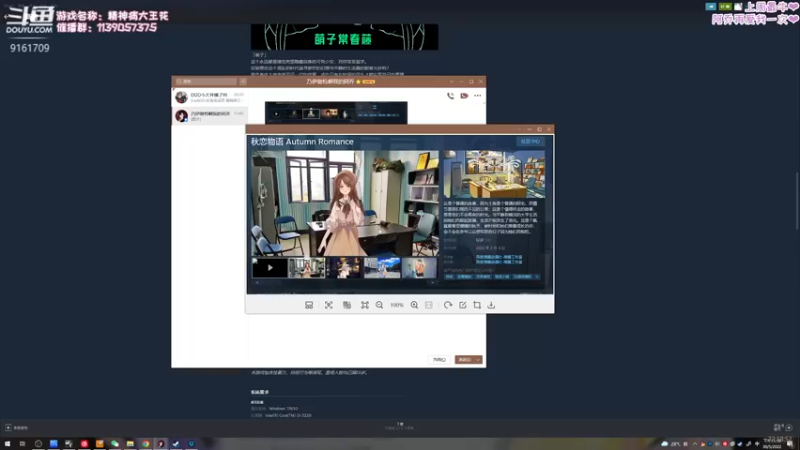Click the main Autumn Romance screenshot

(x=344, y=203)
